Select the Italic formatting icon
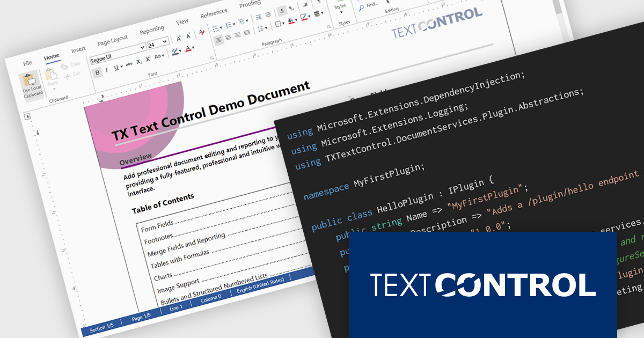This screenshot has height=338, width=644. coord(107,69)
